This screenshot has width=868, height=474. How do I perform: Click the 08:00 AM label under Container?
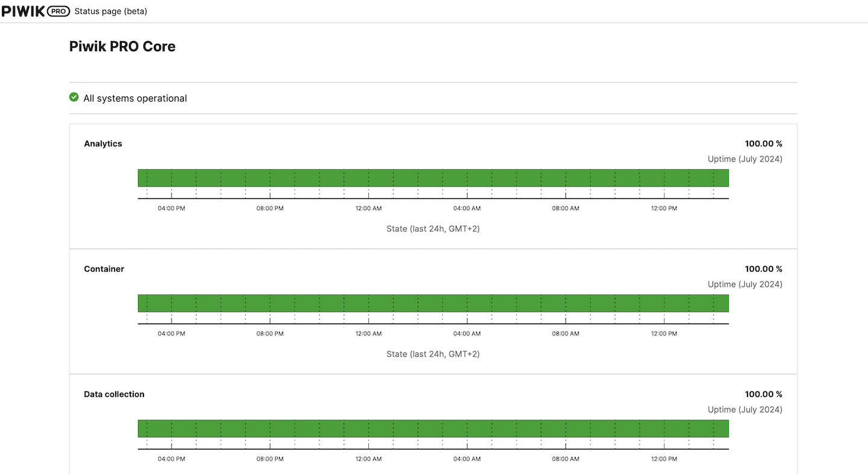pyautogui.click(x=565, y=334)
